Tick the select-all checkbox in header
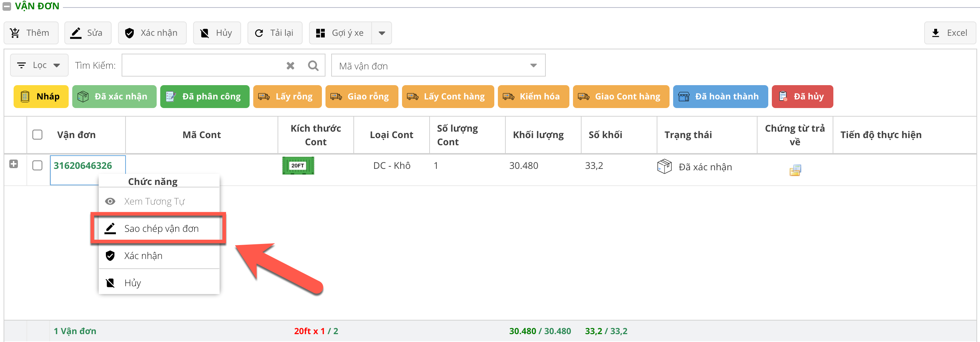The width and height of the screenshot is (980, 342). (x=37, y=135)
